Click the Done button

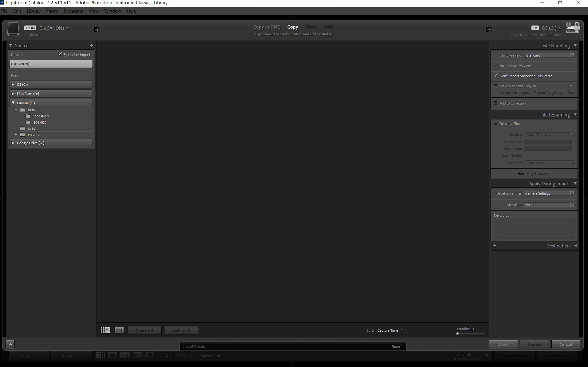pyautogui.click(x=503, y=344)
